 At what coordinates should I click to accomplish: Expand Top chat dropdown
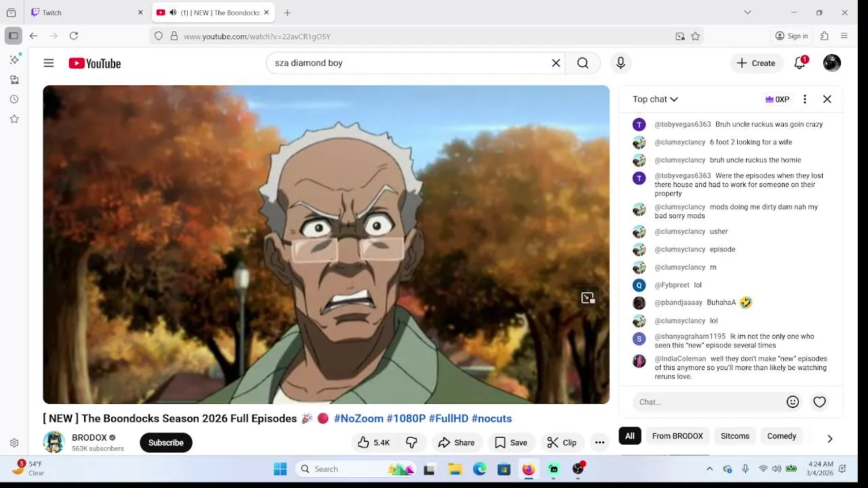point(655,99)
